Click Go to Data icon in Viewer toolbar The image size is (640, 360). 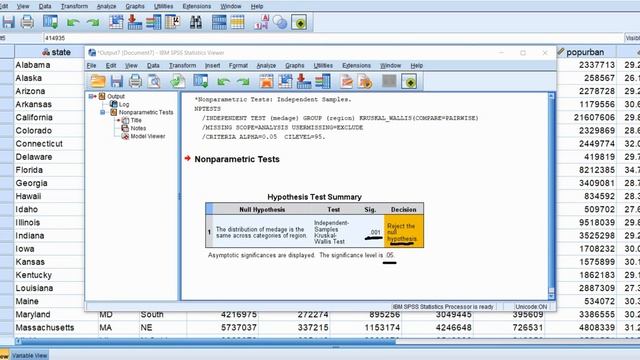(x=266, y=81)
